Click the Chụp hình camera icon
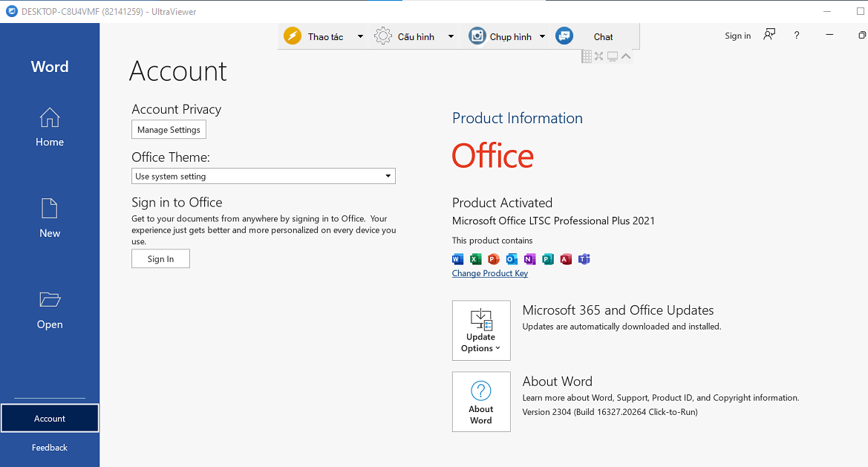This screenshot has height=467, width=868. pyautogui.click(x=477, y=36)
